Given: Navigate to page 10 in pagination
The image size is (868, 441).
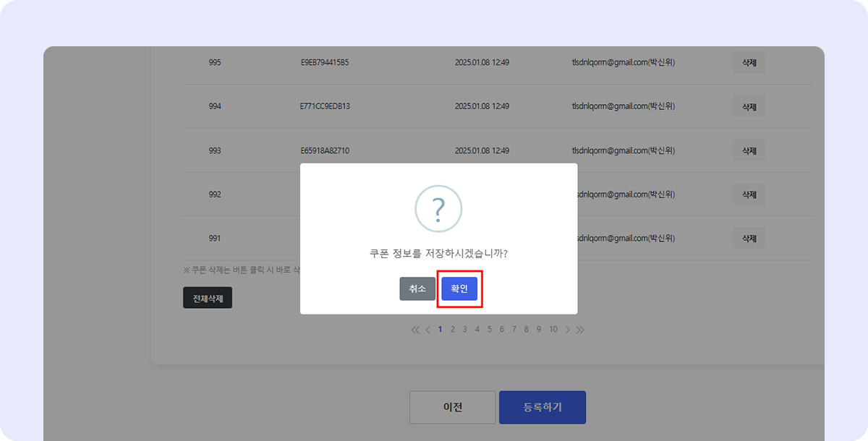Looking at the screenshot, I should [553, 330].
